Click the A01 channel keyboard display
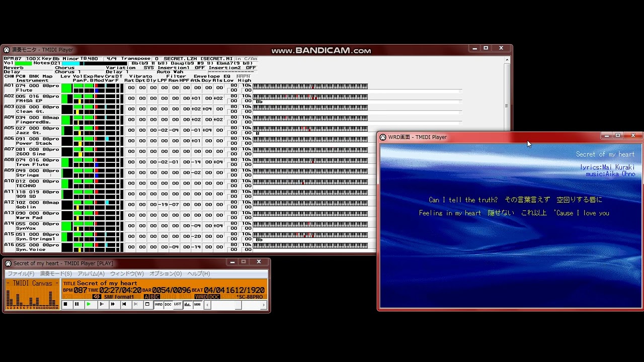This screenshot has height=362, width=644. pos(310,86)
